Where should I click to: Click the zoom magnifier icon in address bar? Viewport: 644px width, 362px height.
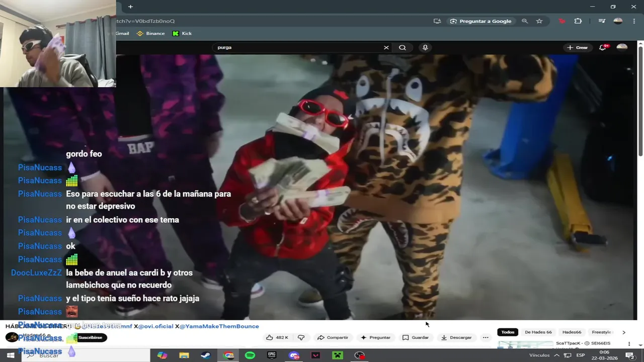pos(525,21)
